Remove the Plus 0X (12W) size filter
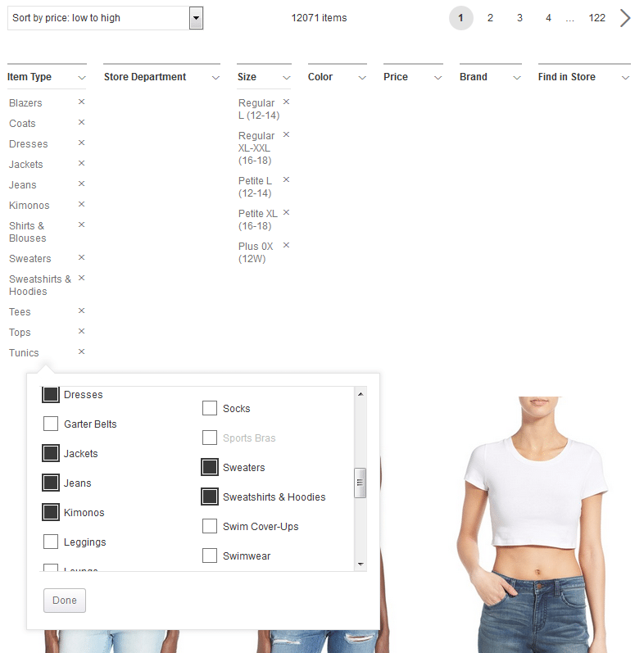Screen dimensions: 644x653 point(286,245)
